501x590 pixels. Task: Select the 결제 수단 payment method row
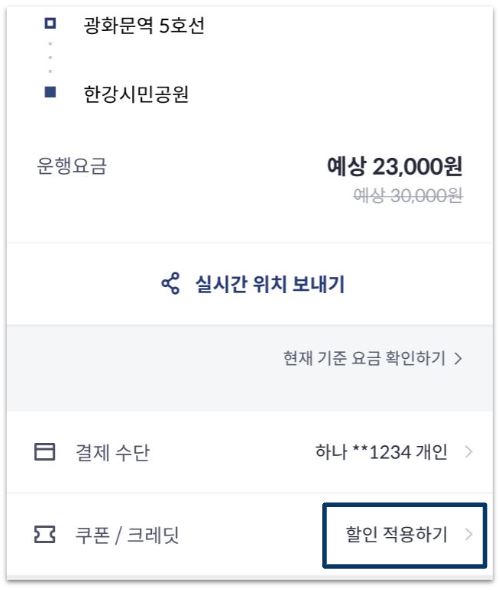250,452
